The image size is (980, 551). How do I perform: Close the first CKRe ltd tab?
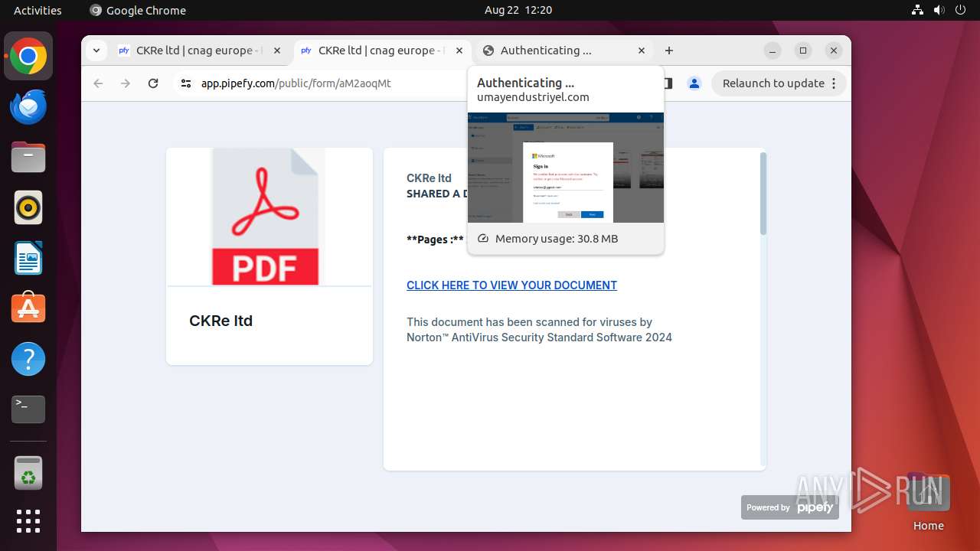pyautogui.click(x=277, y=51)
